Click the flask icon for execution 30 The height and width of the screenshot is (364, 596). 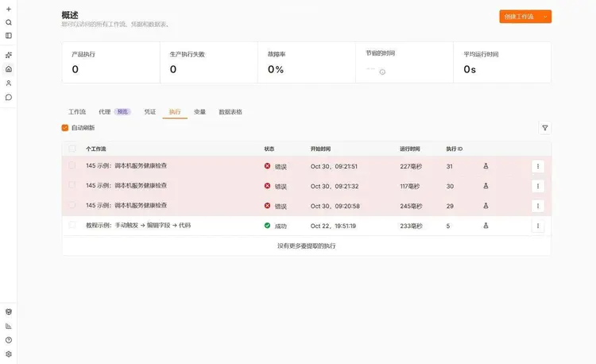point(486,186)
